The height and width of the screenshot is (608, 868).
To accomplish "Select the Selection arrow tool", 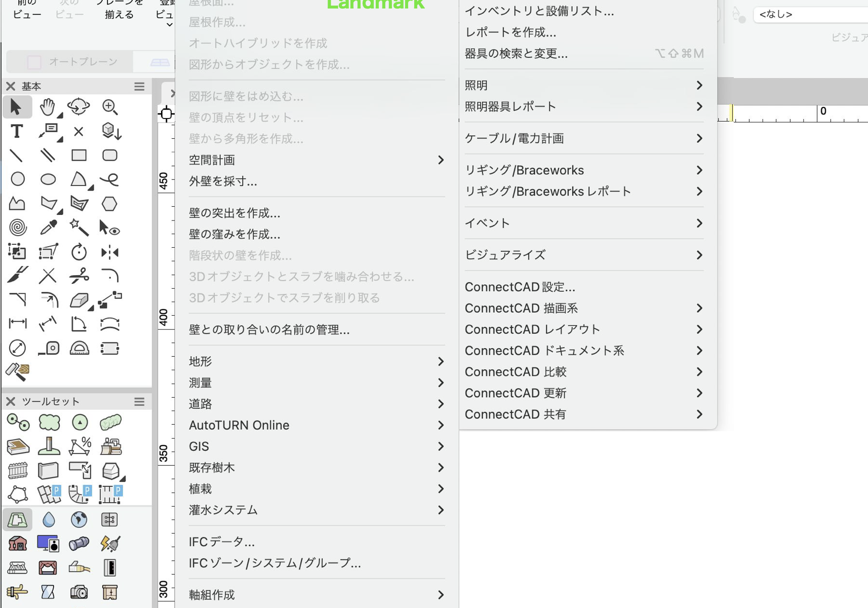I will point(17,107).
